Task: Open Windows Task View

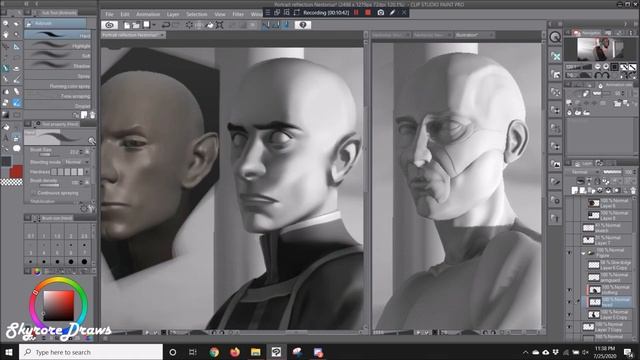Action: tap(193, 352)
